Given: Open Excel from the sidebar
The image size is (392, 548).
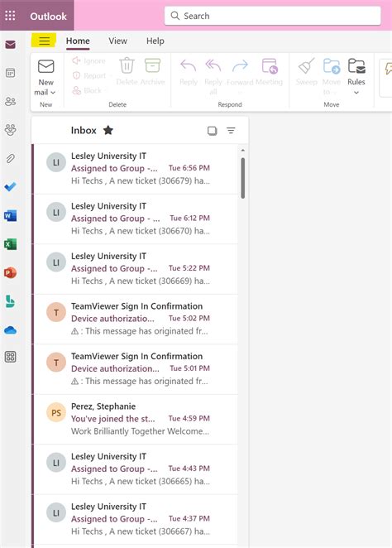Looking at the screenshot, I should [x=11, y=244].
